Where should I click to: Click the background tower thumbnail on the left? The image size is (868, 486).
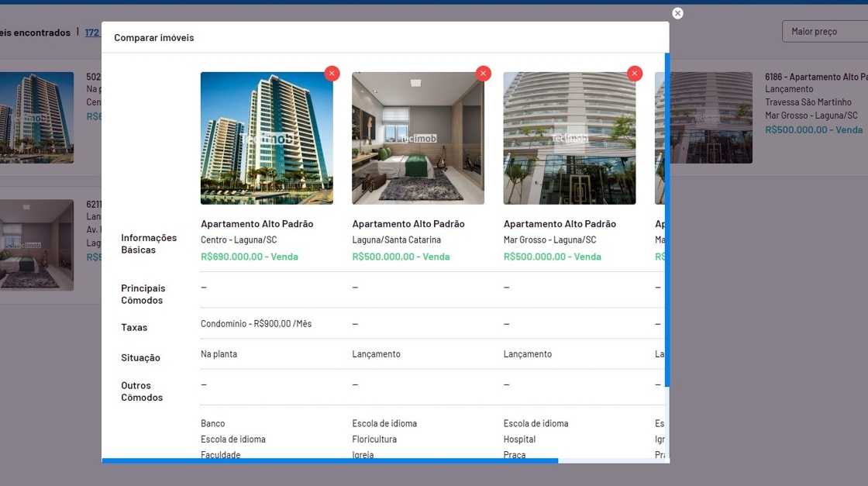coord(36,118)
